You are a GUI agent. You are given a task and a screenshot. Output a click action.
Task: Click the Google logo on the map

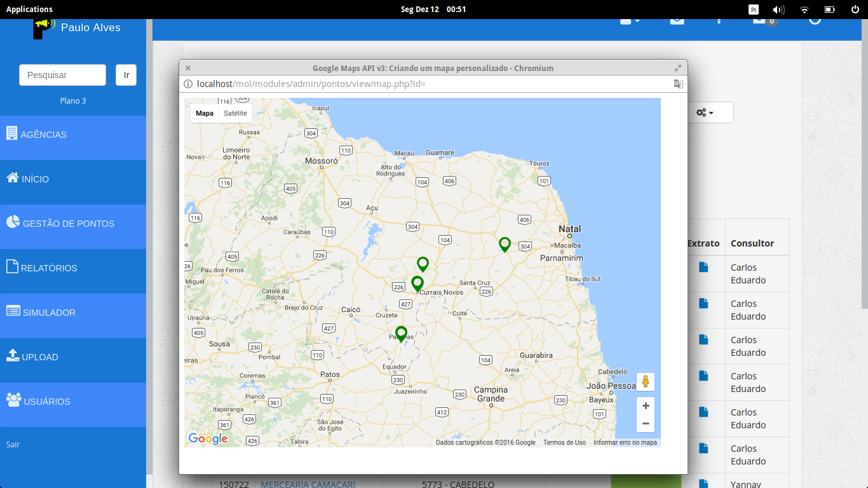pyautogui.click(x=208, y=438)
